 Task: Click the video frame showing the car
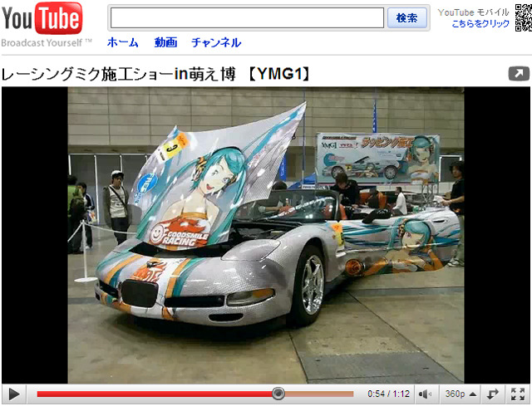click(x=266, y=235)
